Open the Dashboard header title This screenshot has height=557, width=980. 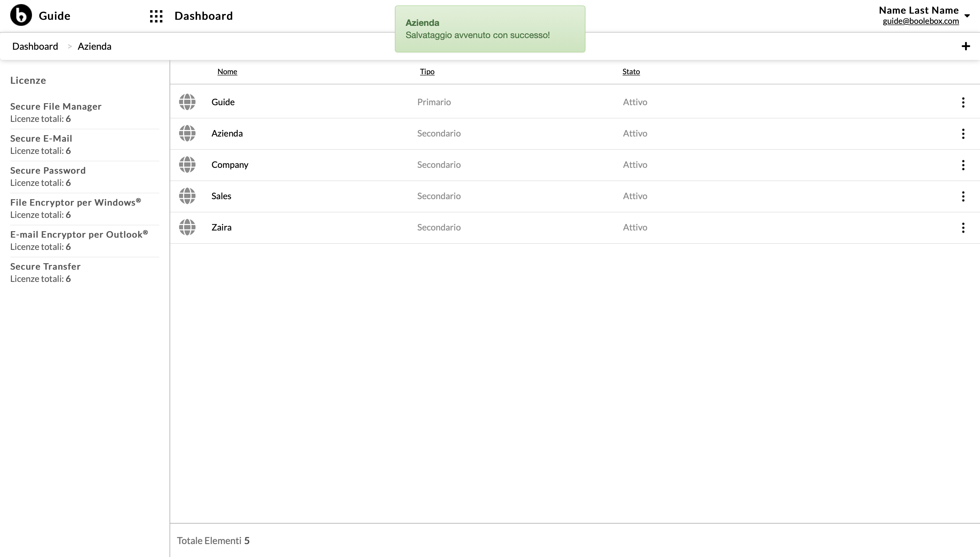point(204,16)
